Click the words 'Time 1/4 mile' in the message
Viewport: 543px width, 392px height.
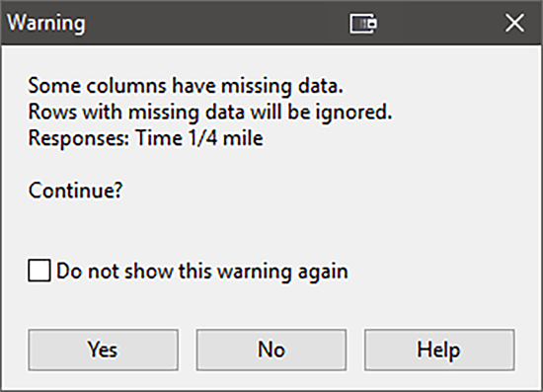click(x=199, y=138)
